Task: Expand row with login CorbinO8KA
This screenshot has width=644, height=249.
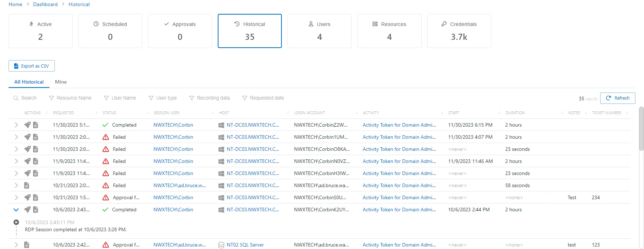Action: click(x=16, y=149)
